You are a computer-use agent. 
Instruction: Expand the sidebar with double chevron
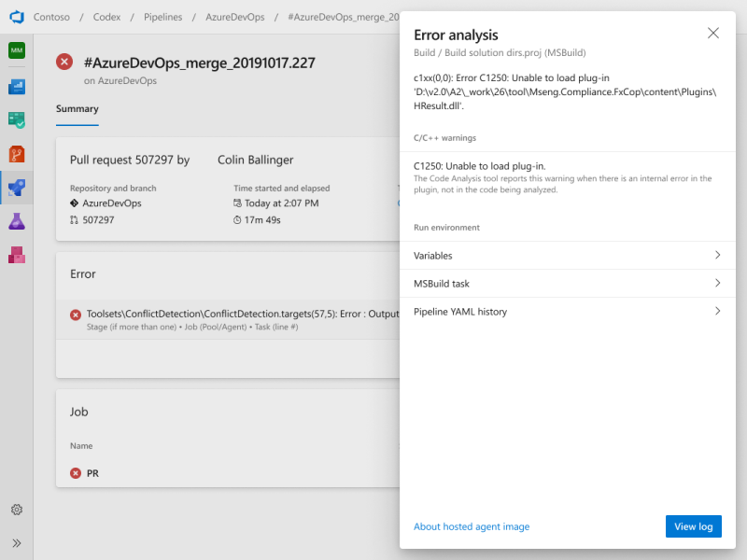pyautogui.click(x=16, y=542)
